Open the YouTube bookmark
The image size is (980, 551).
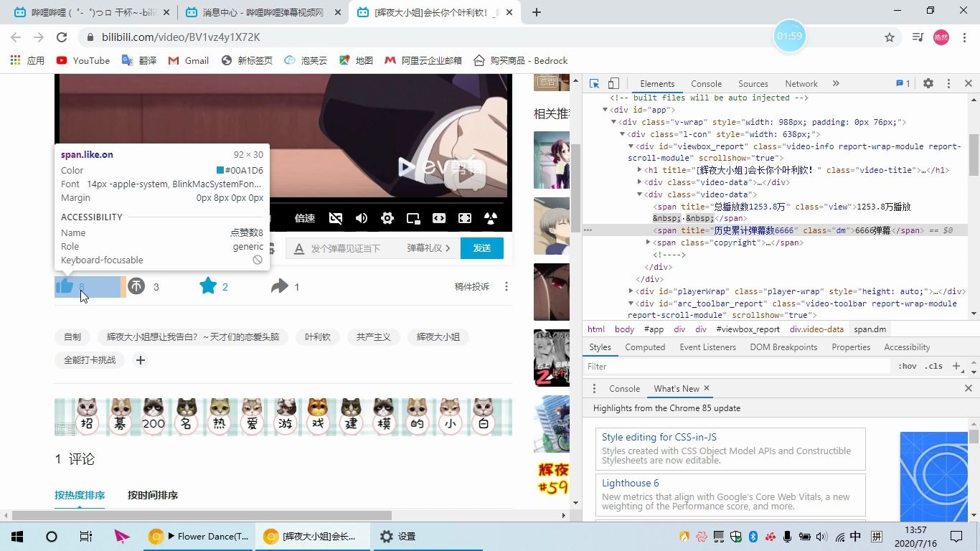(83, 61)
